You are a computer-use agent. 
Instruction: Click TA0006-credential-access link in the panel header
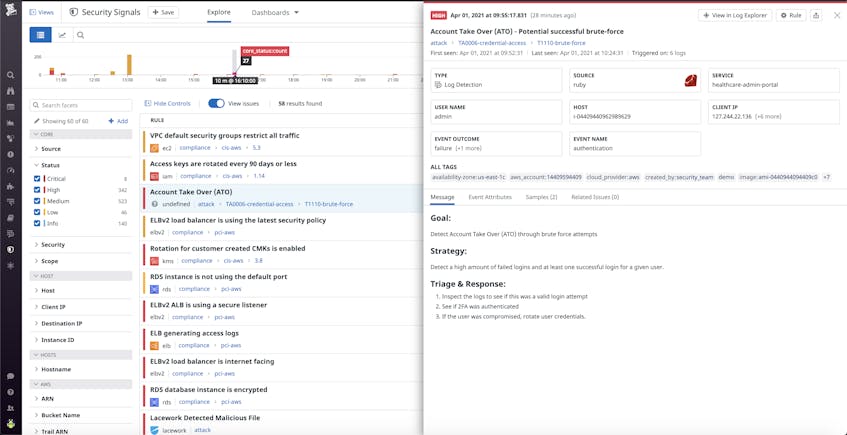[492, 43]
